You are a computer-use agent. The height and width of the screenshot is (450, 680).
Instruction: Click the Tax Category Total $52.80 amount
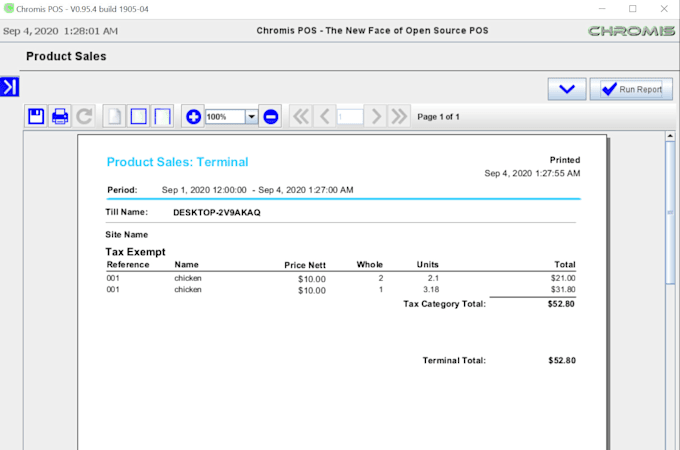[561, 304]
